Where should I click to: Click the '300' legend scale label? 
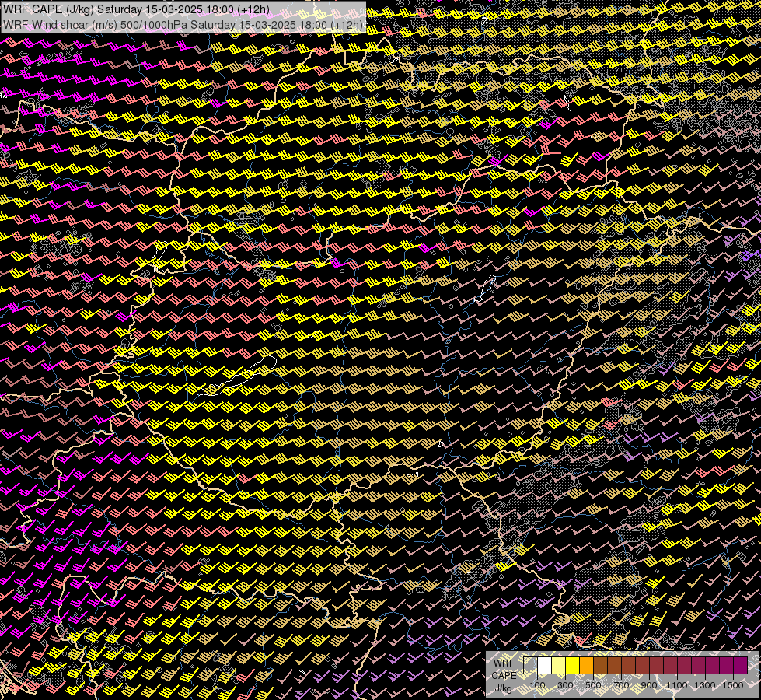pyautogui.click(x=565, y=685)
